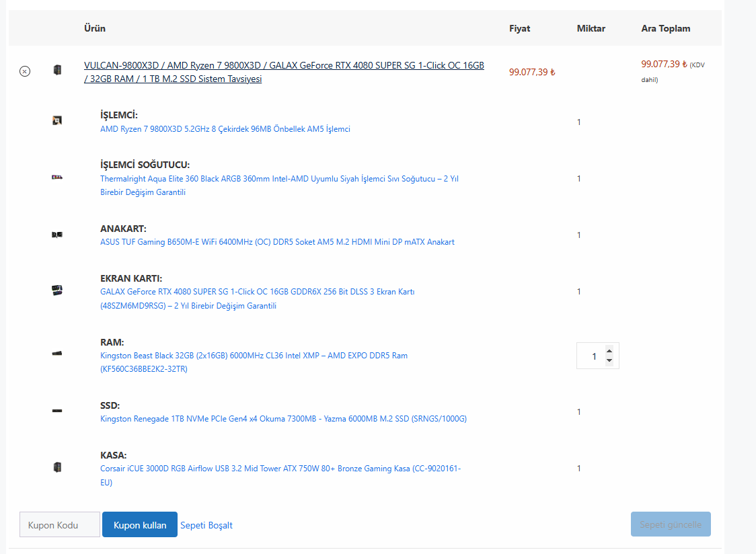Increase the RAM quantity with up arrow
This screenshot has width=756, height=554.
click(609, 351)
